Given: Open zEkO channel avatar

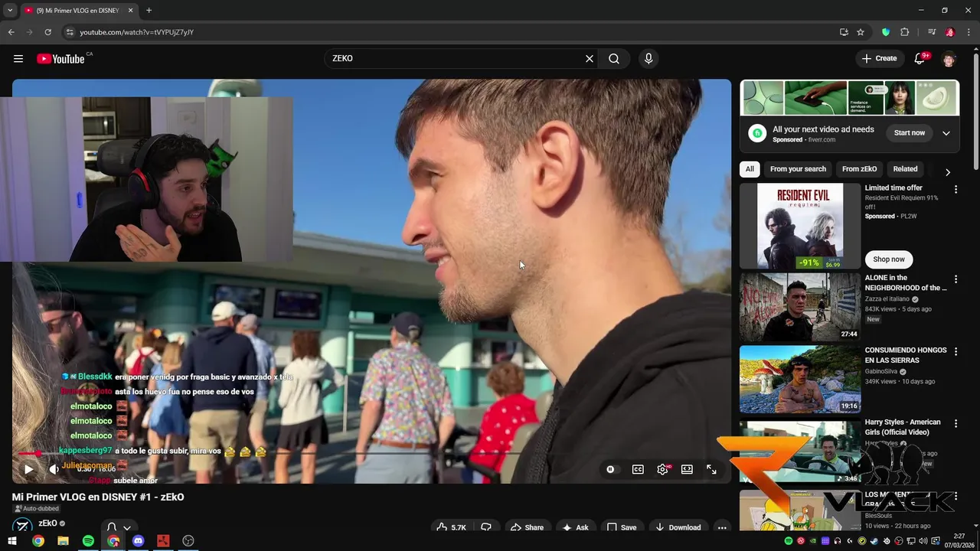Looking at the screenshot, I should point(23,527).
